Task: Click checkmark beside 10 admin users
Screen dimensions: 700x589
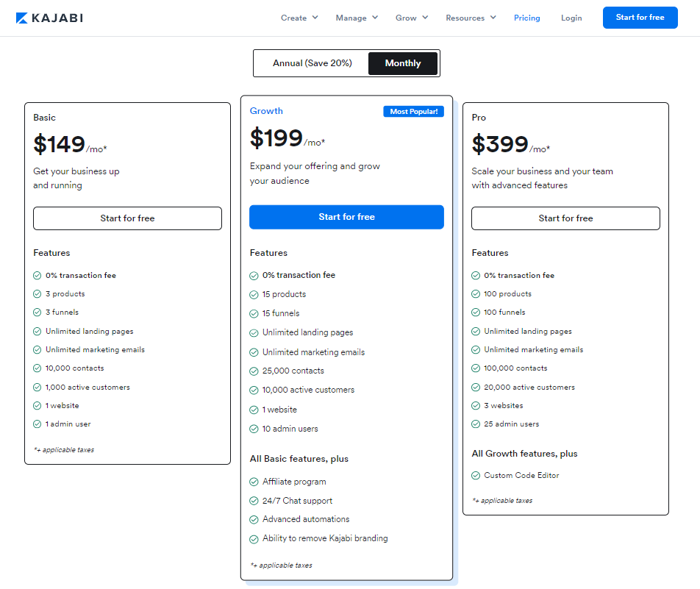Action: pos(254,429)
